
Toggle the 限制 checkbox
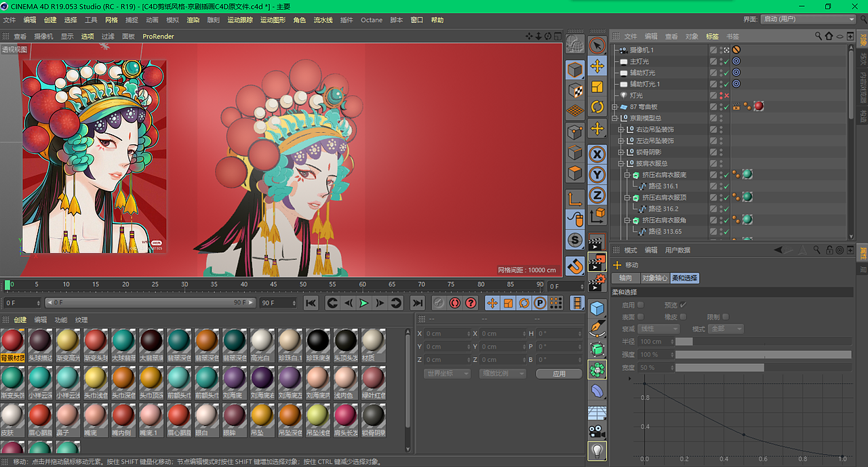[x=726, y=317]
